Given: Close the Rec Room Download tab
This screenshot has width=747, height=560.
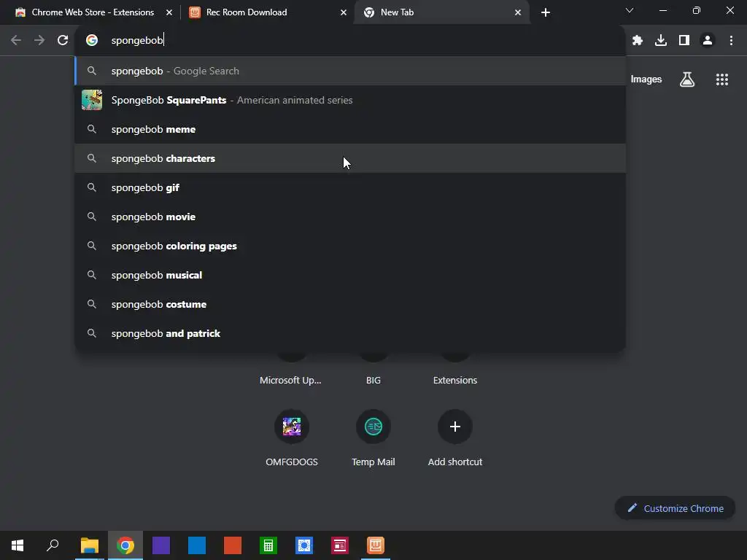Looking at the screenshot, I should point(344,12).
